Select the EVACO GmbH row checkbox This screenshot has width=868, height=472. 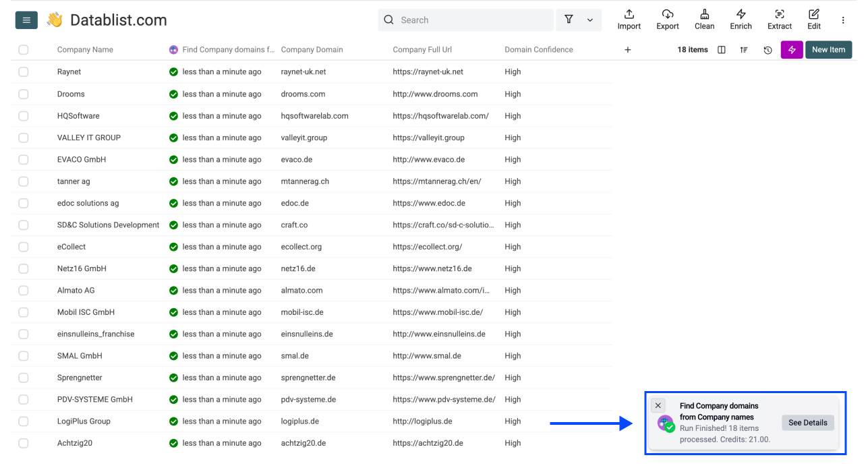point(24,160)
